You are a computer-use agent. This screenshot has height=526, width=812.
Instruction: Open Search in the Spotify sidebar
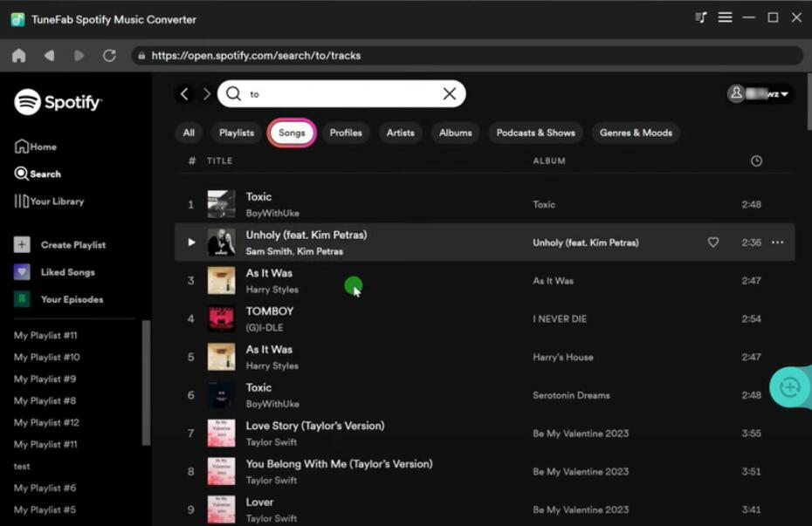[x=38, y=174]
